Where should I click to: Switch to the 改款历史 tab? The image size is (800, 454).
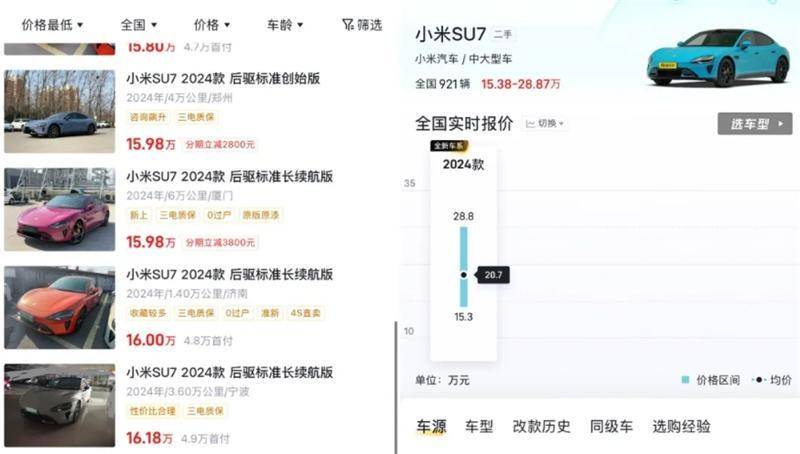tap(541, 426)
